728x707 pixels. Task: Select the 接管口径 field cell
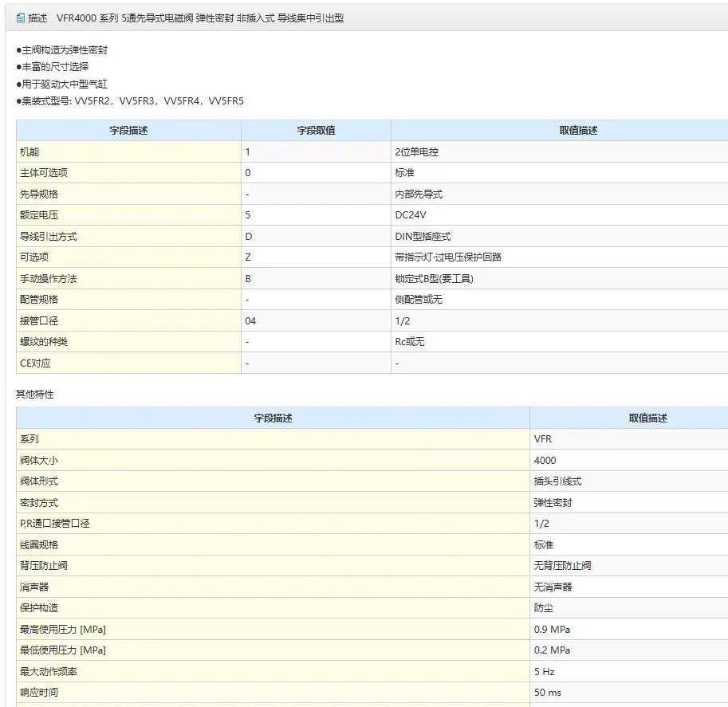[x=128, y=320]
